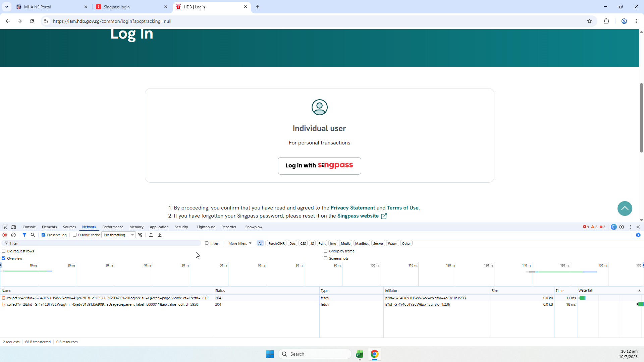Open initiator link js?id=G-4Y4CBTYSCW
644x362 pixels.
pos(417,304)
